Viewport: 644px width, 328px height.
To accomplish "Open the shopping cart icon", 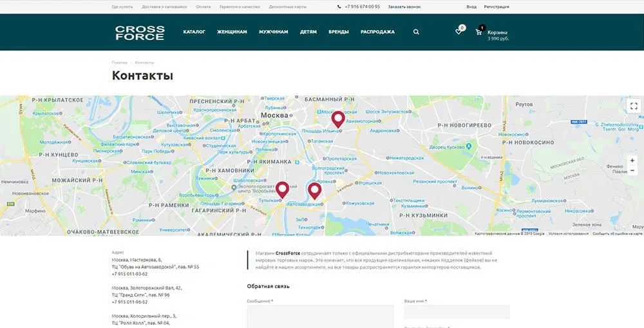I will [x=478, y=32].
